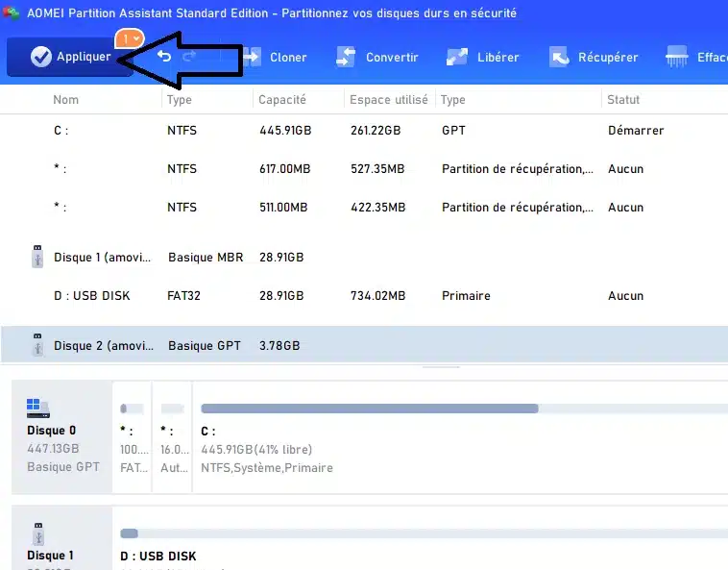Viewport: 728px width, 570px height.
Task: Click the 445.91GB capacity cell
Action: coord(285,131)
